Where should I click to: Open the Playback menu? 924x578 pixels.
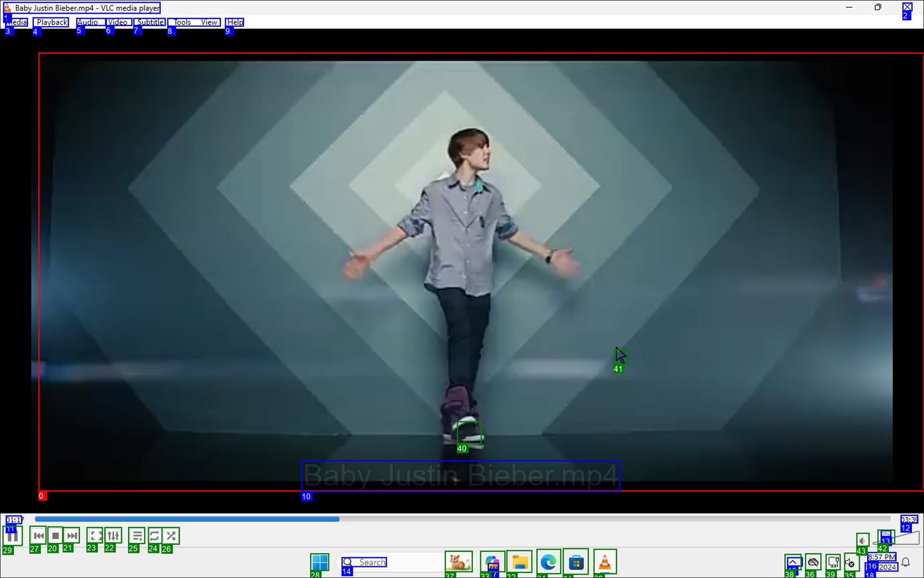click(x=52, y=22)
